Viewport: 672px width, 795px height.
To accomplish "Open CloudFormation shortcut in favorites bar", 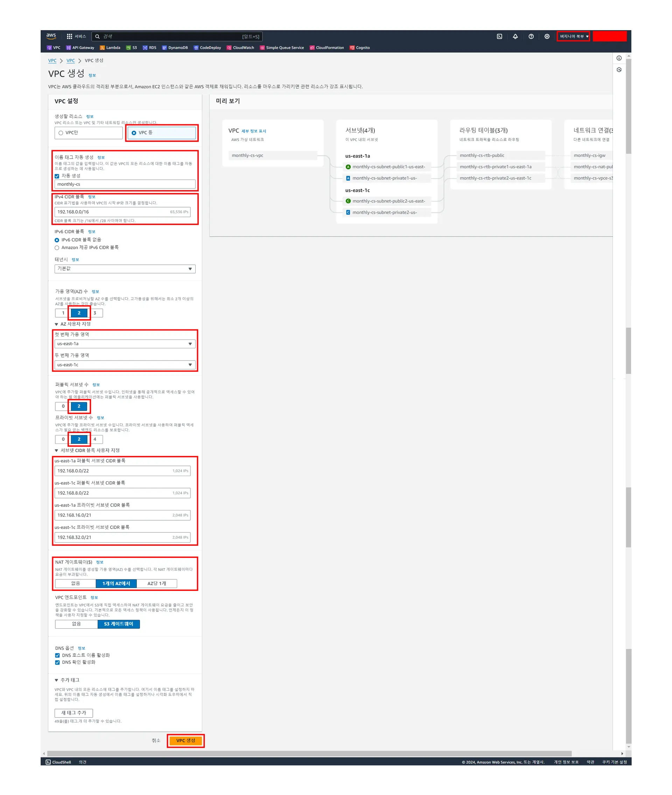I will pyautogui.click(x=327, y=48).
